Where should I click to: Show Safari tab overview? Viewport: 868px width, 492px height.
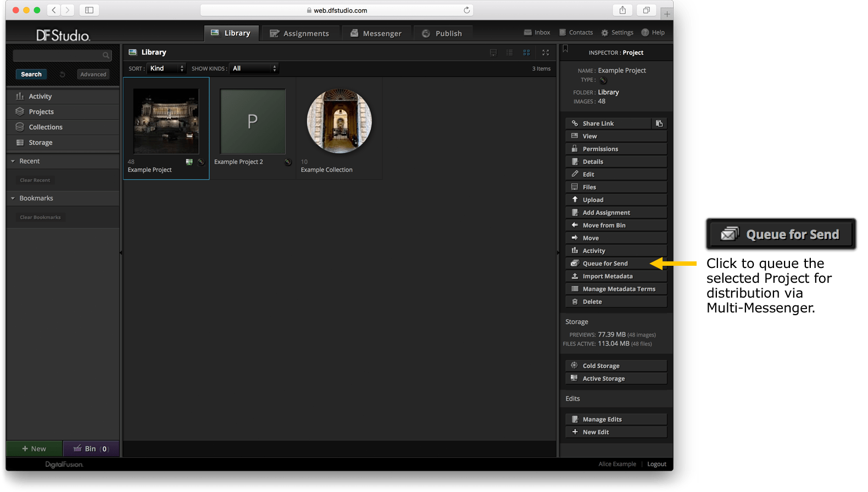647,10
